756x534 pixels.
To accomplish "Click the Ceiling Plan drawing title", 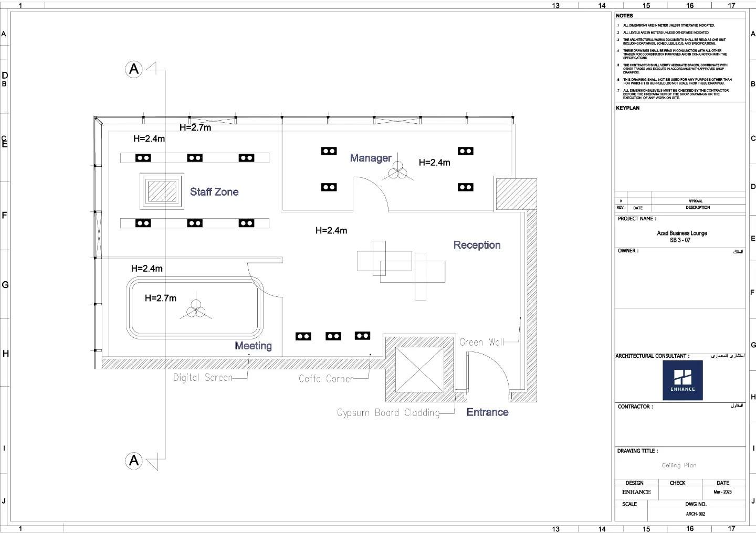I will coord(679,465).
